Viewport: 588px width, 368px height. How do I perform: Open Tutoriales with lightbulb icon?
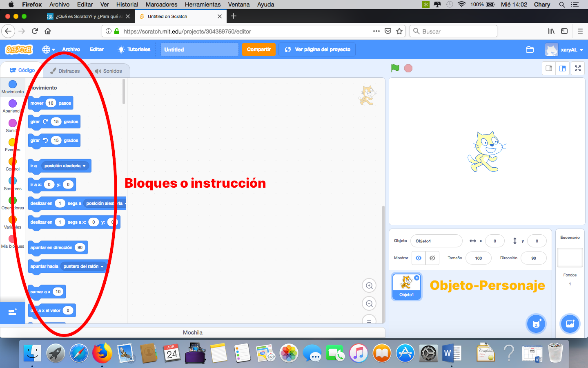tap(134, 49)
